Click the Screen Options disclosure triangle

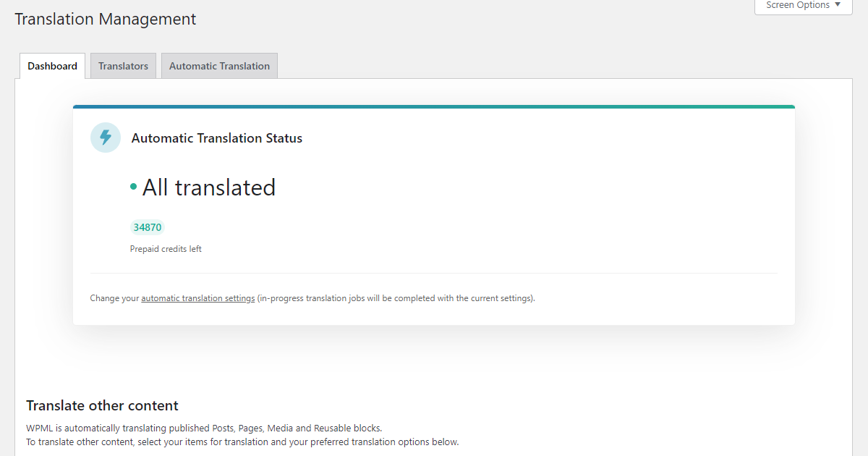click(x=838, y=5)
